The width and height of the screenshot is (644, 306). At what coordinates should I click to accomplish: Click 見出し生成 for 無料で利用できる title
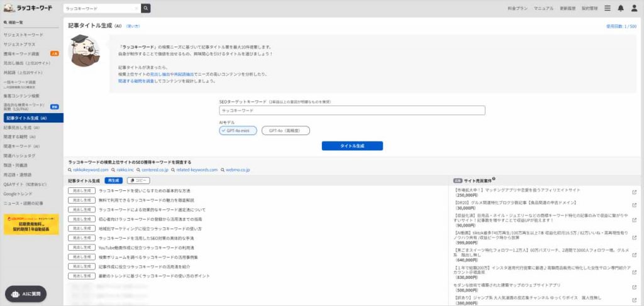(82, 200)
